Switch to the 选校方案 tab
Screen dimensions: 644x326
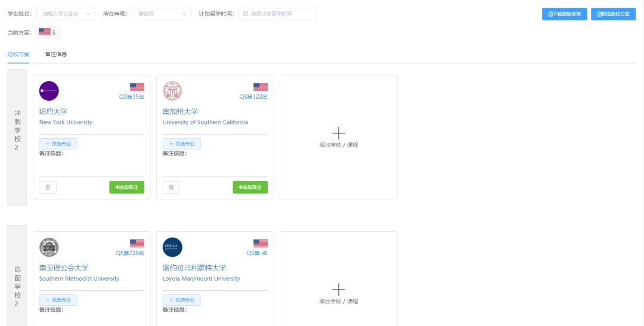(18, 54)
